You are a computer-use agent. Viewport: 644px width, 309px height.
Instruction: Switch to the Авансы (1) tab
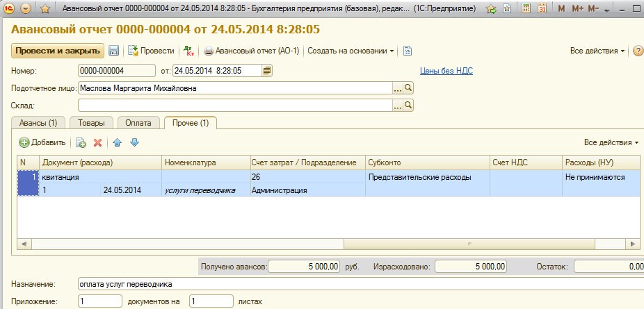(x=38, y=123)
